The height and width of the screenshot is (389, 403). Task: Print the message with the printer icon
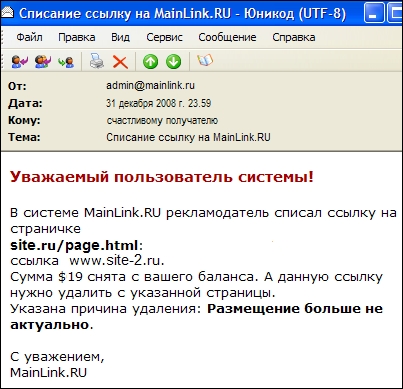(x=97, y=61)
